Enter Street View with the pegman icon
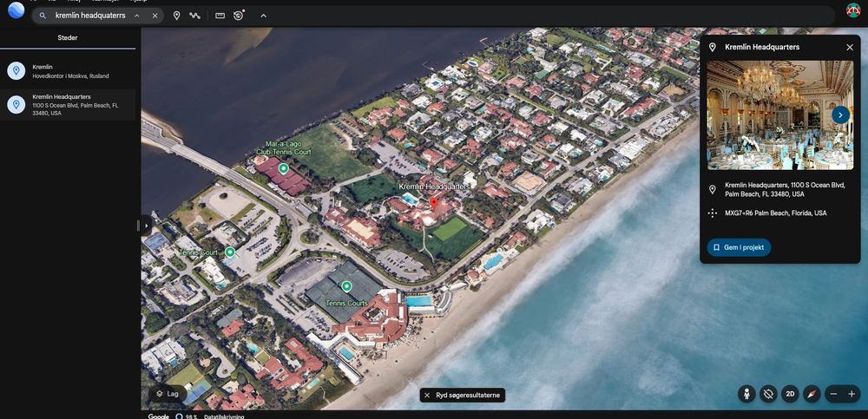The image size is (868, 419). [746, 394]
